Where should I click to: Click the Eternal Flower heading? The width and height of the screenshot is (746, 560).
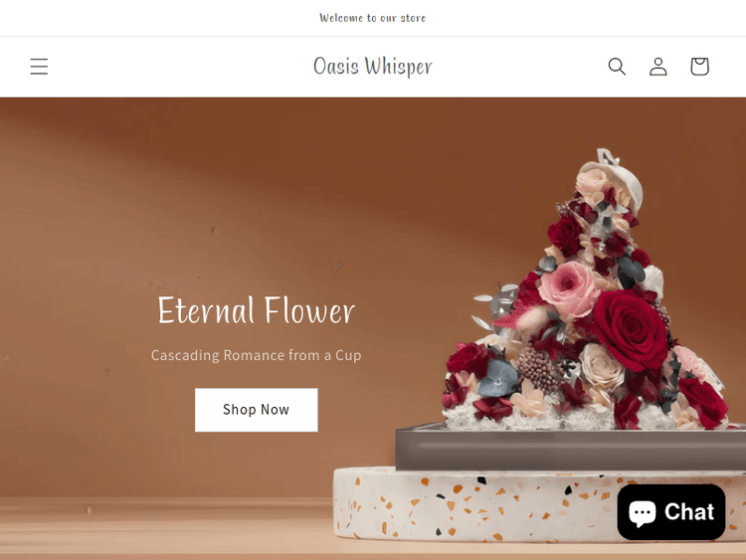click(x=256, y=310)
